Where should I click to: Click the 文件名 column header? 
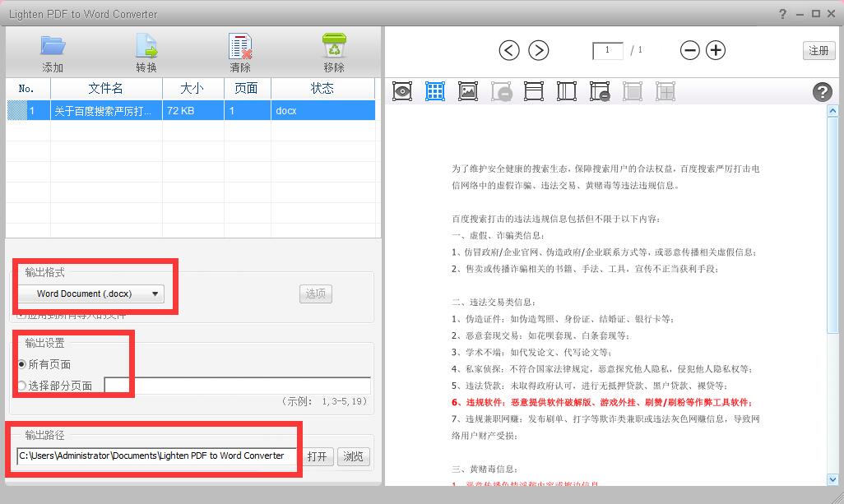[x=105, y=88]
